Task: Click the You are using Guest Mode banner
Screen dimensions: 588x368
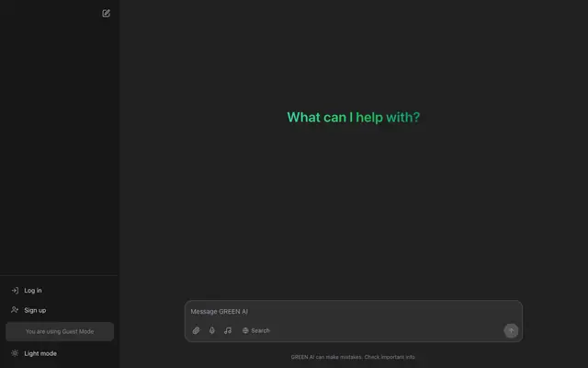Action: [60, 331]
